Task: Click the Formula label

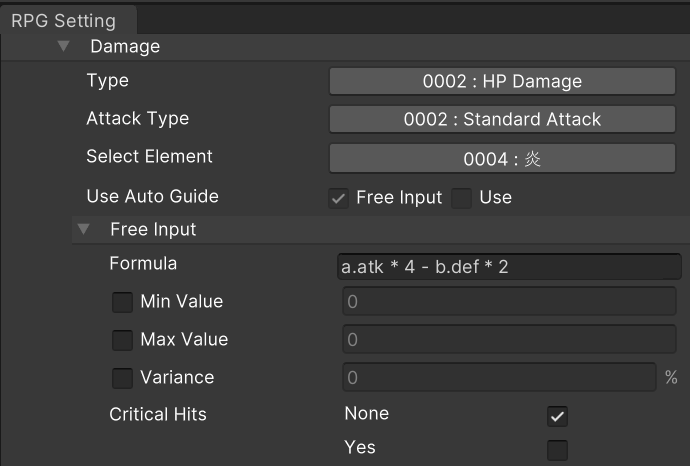Action: point(143,263)
